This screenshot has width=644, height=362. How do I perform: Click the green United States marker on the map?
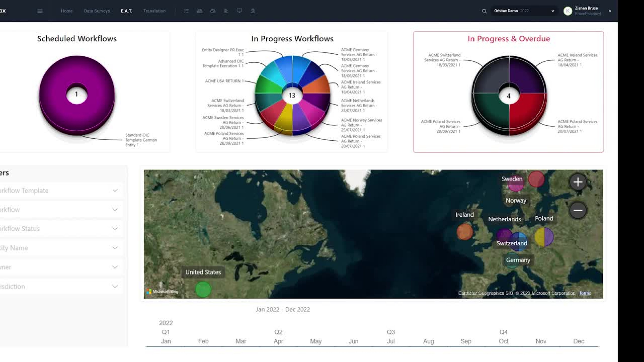click(203, 290)
